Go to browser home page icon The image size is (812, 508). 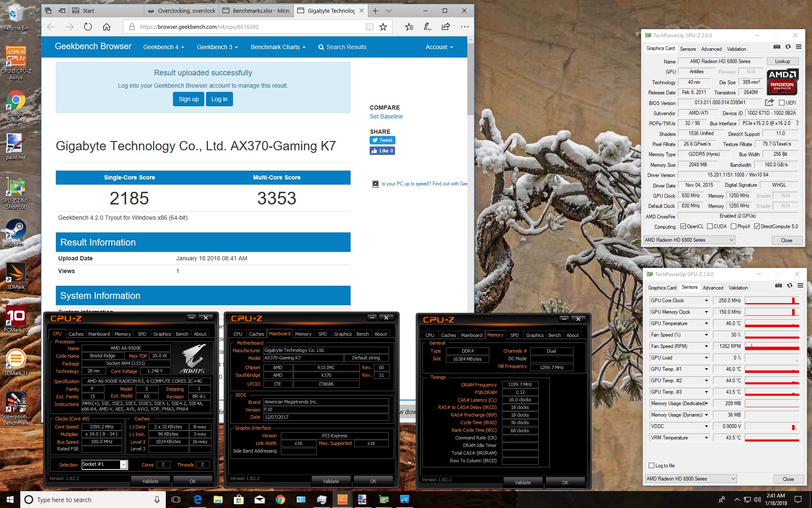tap(107, 27)
